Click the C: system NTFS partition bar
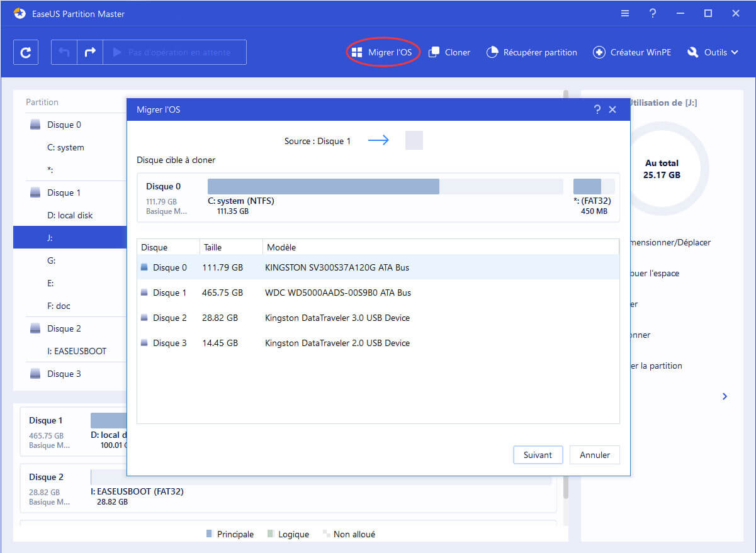Viewport: 756px width, 553px height. point(323,186)
